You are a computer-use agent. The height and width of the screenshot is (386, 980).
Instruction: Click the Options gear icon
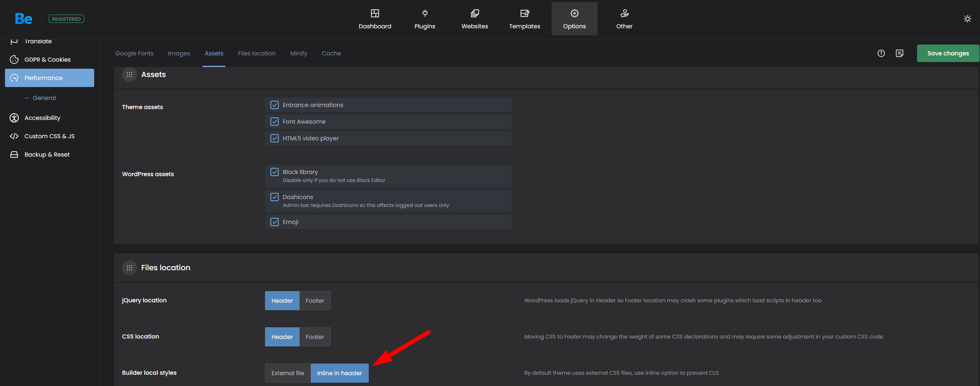[x=575, y=13]
